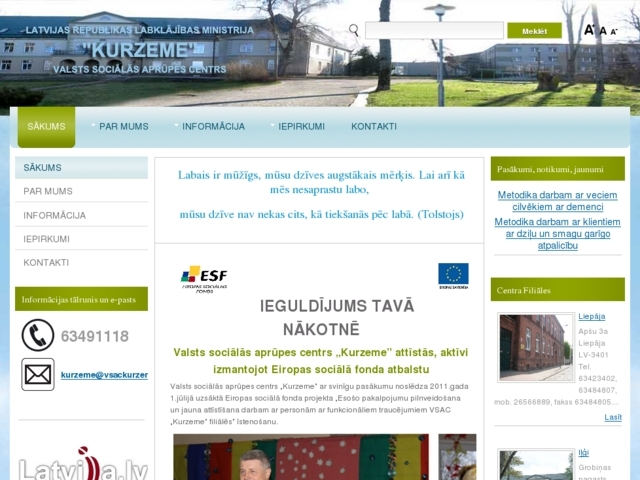Click IEGULDĪJUMS TAVĀ NĀKOTNĒ heading
640x480 pixels.
337,318
